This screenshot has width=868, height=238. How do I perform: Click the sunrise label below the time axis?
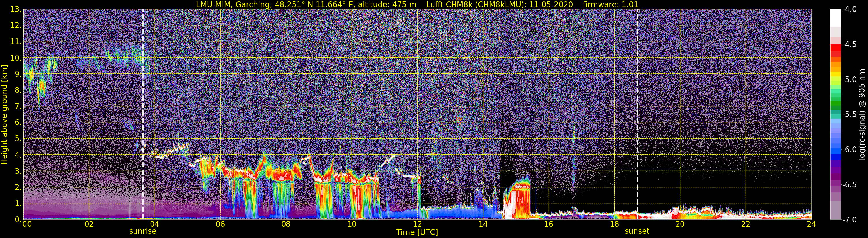click(143, 231)
